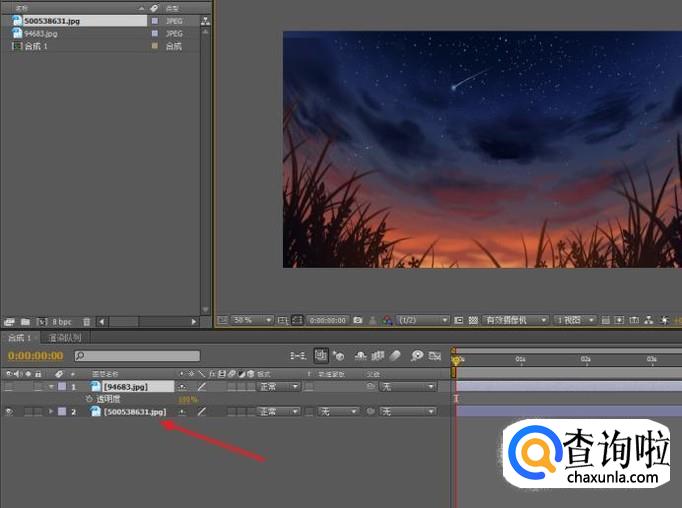
Task: Enable motion blur switch in timeline header
Action: 395,355
